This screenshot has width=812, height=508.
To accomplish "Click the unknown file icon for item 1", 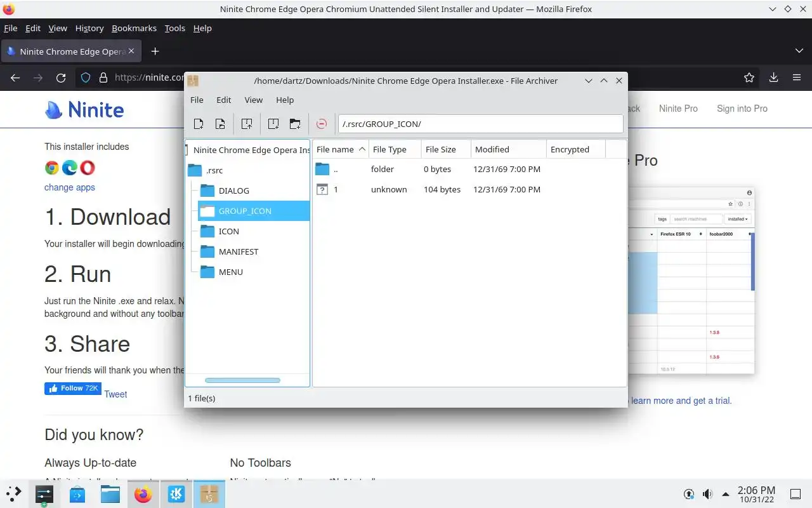I will [322, 189].
